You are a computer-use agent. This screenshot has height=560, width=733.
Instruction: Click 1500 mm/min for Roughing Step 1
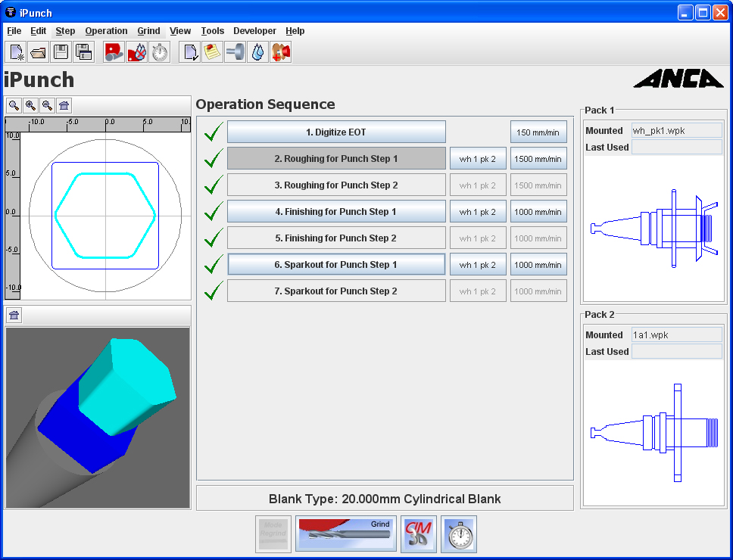538,159
